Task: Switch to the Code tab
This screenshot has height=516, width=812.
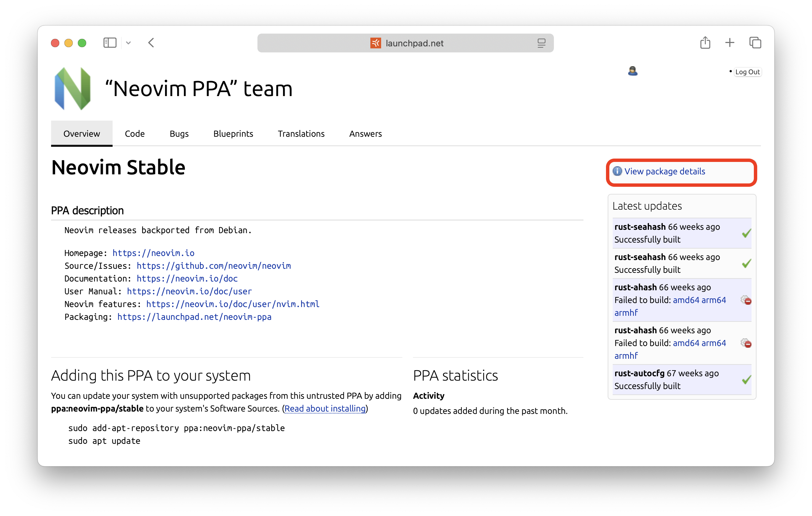Action: pos(134,134)
